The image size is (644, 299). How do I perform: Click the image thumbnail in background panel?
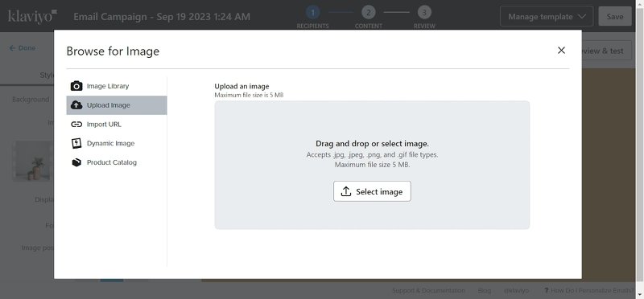34,161
